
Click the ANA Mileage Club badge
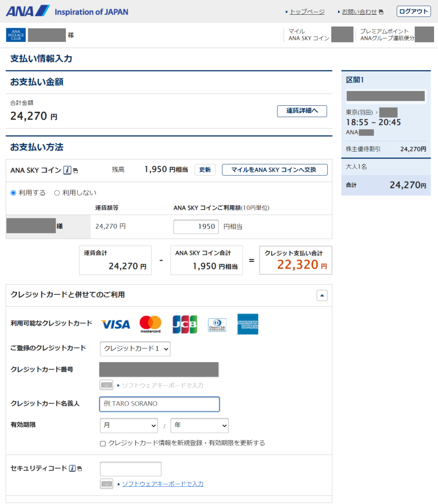16,35
